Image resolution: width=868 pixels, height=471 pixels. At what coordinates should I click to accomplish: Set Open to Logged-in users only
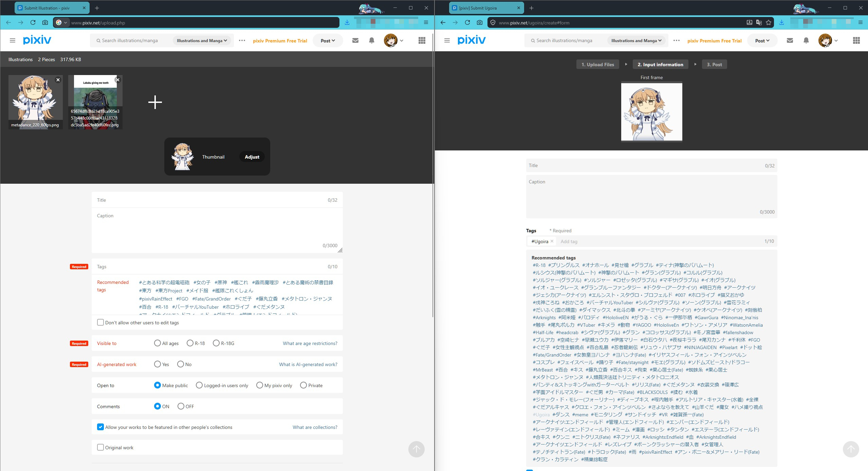pyautogui.click(x=199, y=385)
